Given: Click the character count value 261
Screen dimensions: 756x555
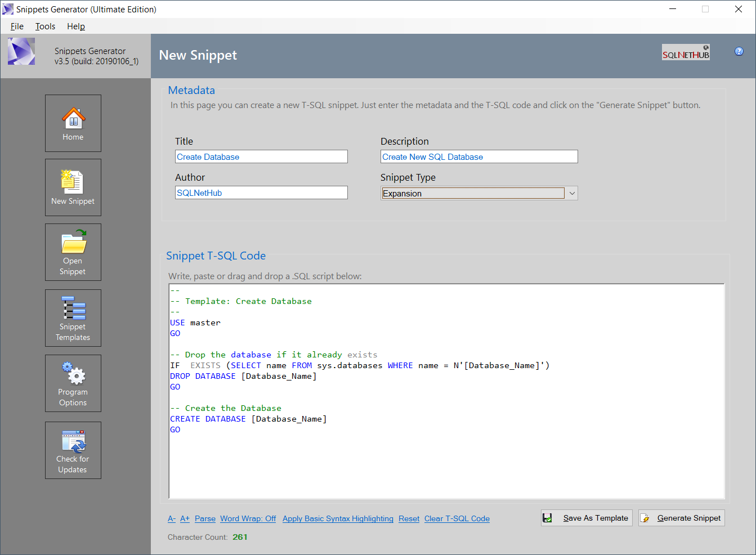Looking at the screenshot, I should (x=240, y=537).
